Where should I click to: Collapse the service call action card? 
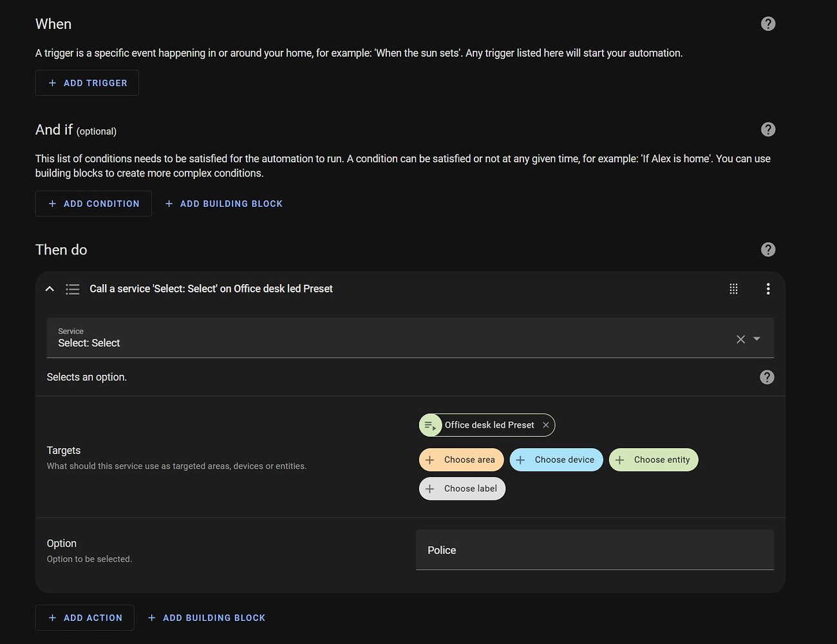tap(50, 289)
